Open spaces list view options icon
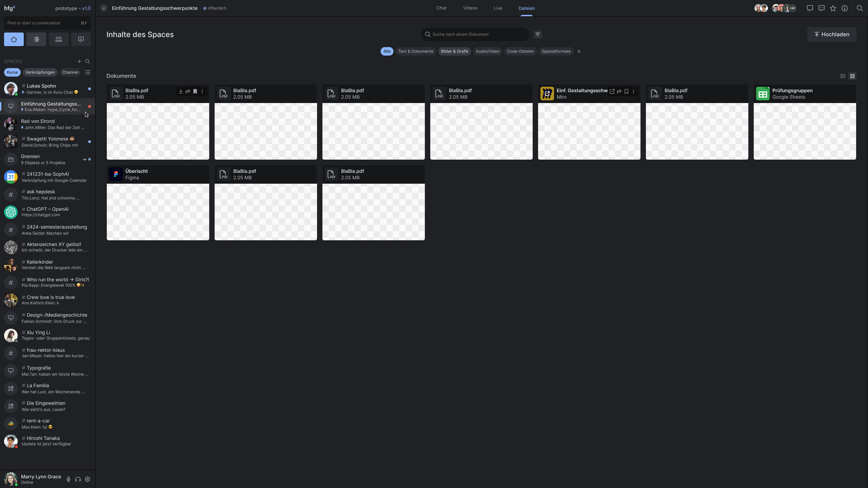 pyautogui.click(x=87, y=72)
